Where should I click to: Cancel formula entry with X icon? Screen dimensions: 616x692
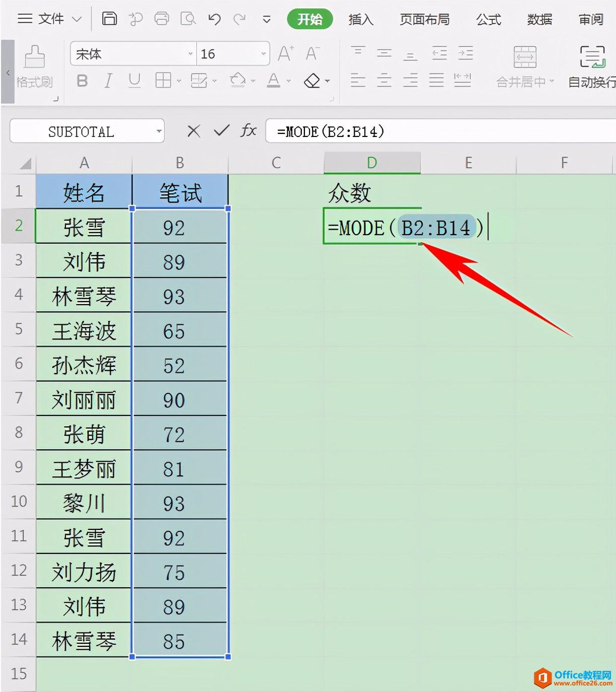(194, 131)
